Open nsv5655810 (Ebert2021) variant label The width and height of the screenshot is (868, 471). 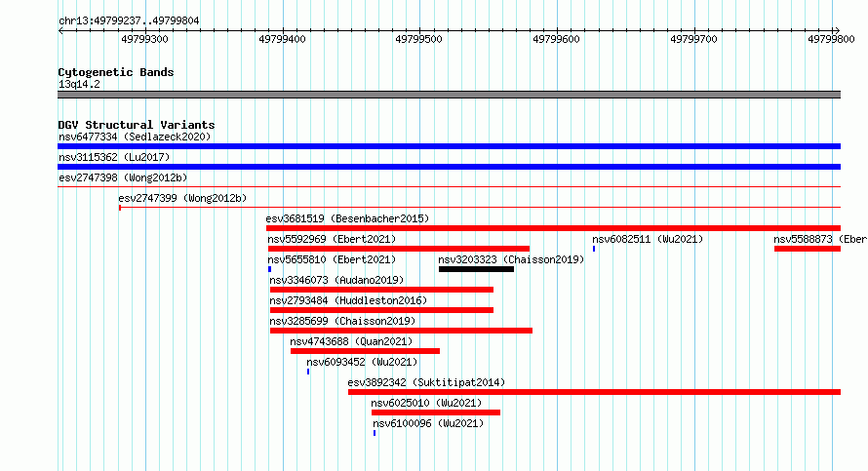332,259
